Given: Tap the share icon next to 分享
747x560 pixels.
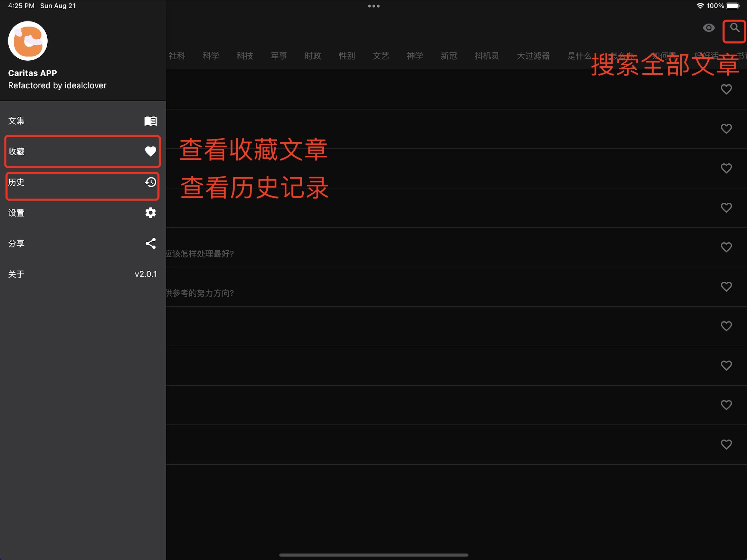Looking at the screenshot, I should 151,243.
